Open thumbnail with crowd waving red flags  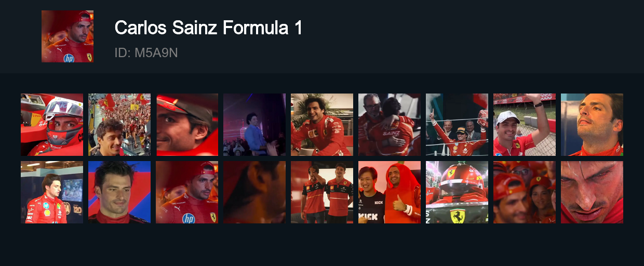tap(119, 125)
